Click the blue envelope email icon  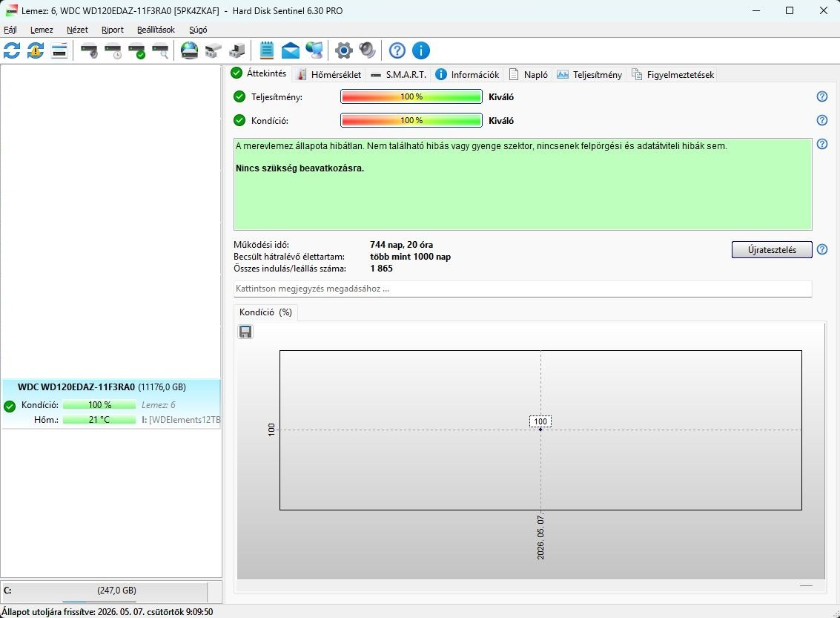(291, 51)
